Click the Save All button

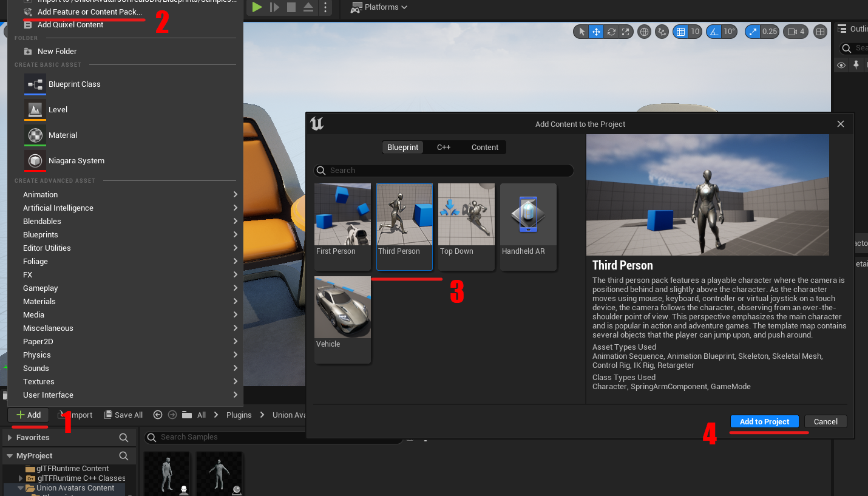coord(123,415)
